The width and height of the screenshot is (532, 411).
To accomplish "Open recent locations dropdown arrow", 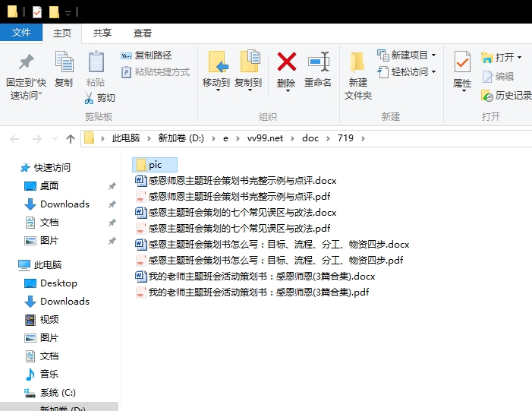I will 55,138.
